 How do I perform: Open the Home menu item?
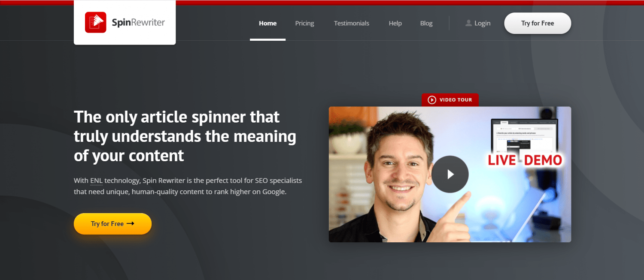click(x=267, y=23)
